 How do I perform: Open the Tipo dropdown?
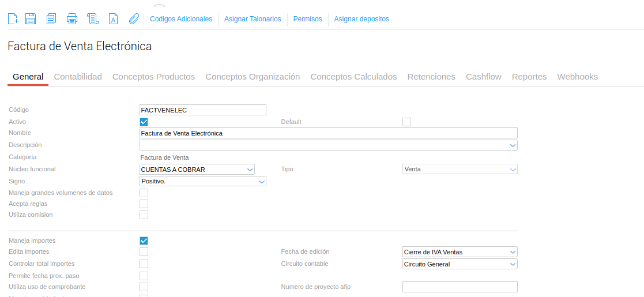pos(460,169)
